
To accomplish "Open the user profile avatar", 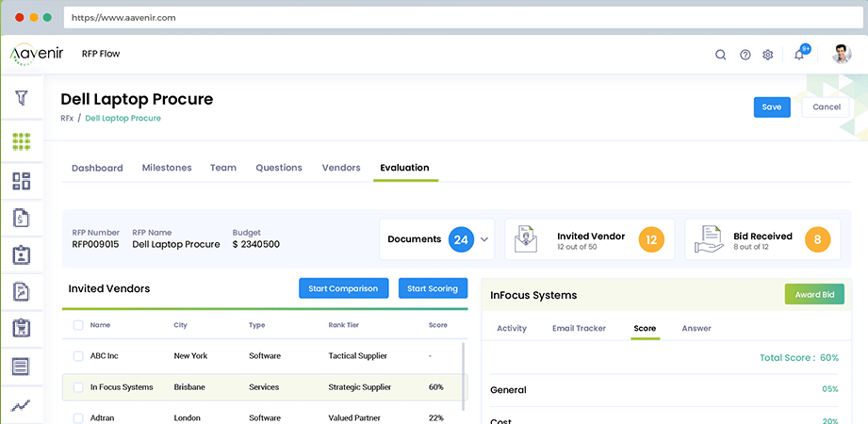I will 842,54.
